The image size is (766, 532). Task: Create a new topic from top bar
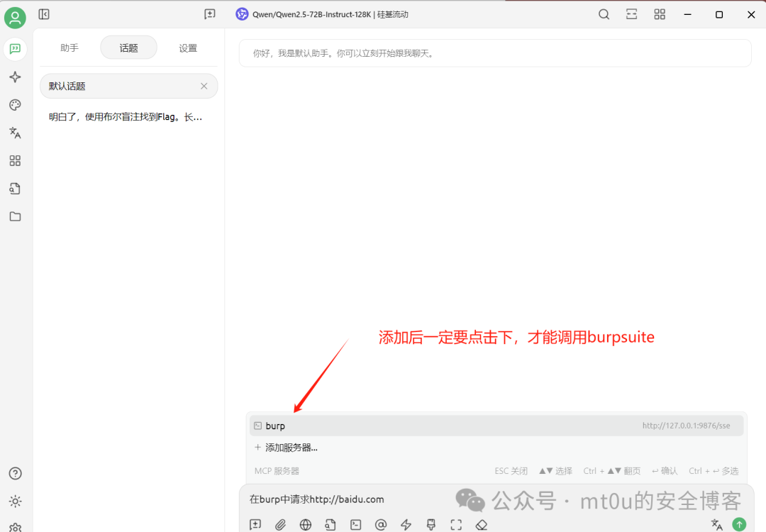point(209,14)
